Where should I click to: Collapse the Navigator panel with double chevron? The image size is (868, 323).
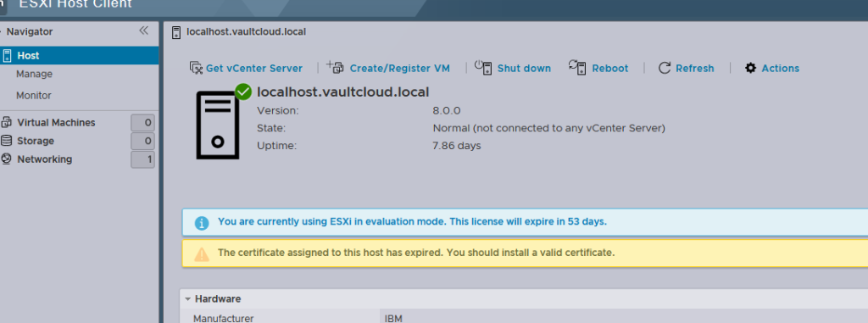(144, 31)
